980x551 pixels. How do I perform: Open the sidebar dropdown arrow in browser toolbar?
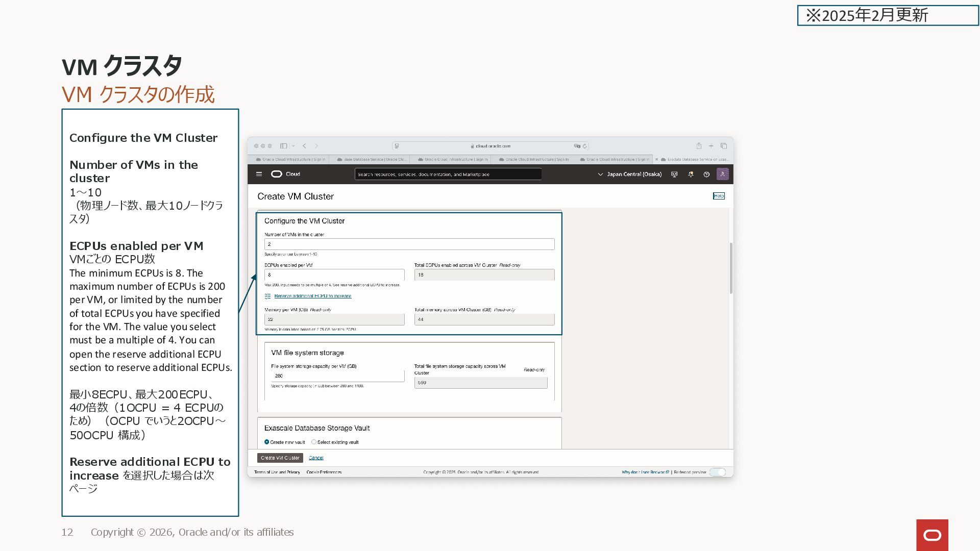pos(293,146)
